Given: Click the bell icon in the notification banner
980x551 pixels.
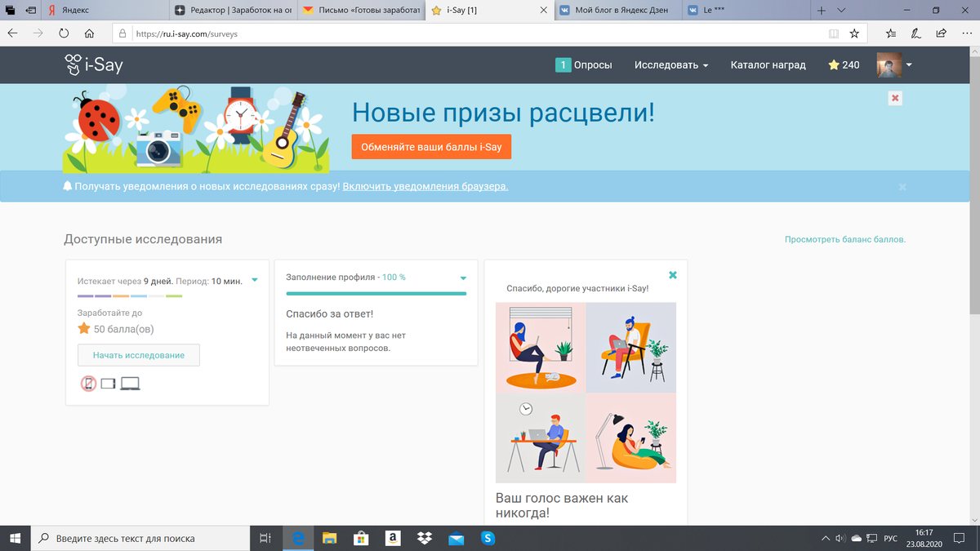Looking at the screenshot, I should pyautogui.click(x=68, y=186).
